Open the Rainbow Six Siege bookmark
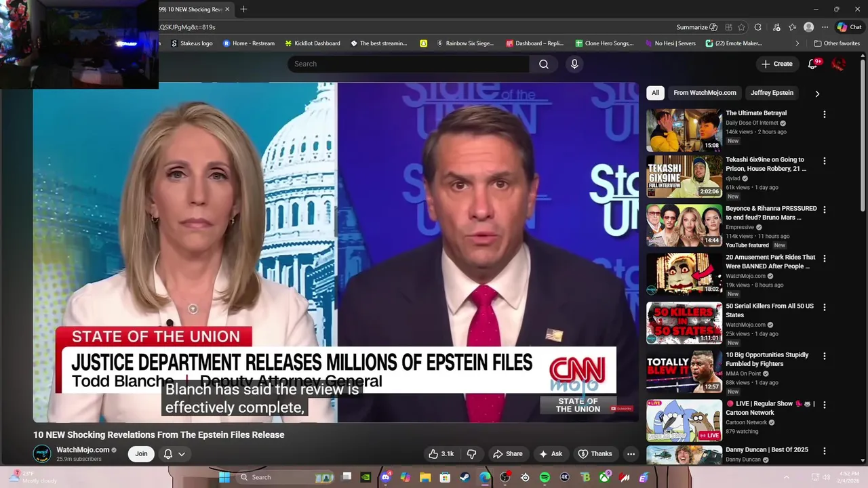The height and width of the screenshot is (488, 868). tap(465, 43)
